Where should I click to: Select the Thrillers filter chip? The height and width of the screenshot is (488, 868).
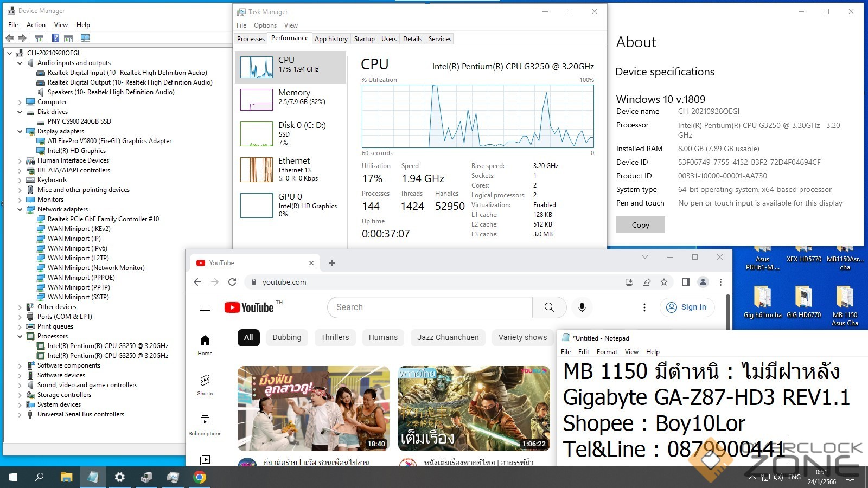335,337
